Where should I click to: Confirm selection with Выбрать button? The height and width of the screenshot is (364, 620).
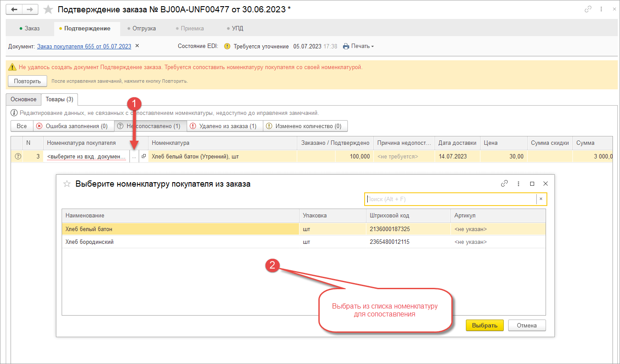(x=484, y=326)
